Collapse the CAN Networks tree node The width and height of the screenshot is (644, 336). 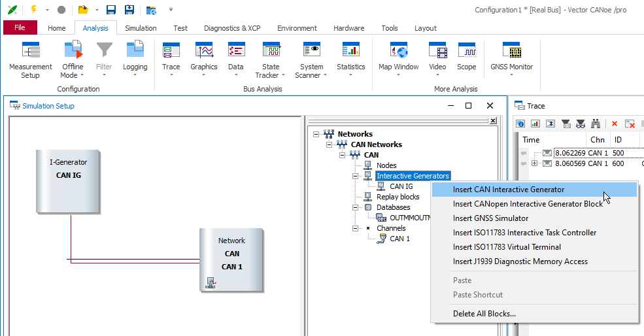[328, 144]
